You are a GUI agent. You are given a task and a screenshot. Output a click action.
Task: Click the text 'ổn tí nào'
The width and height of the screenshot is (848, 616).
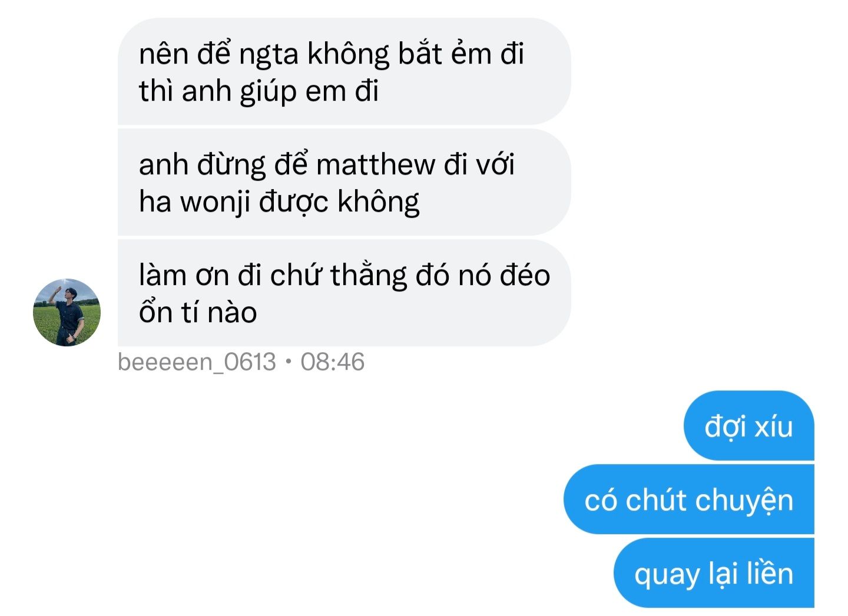[198, 312]
